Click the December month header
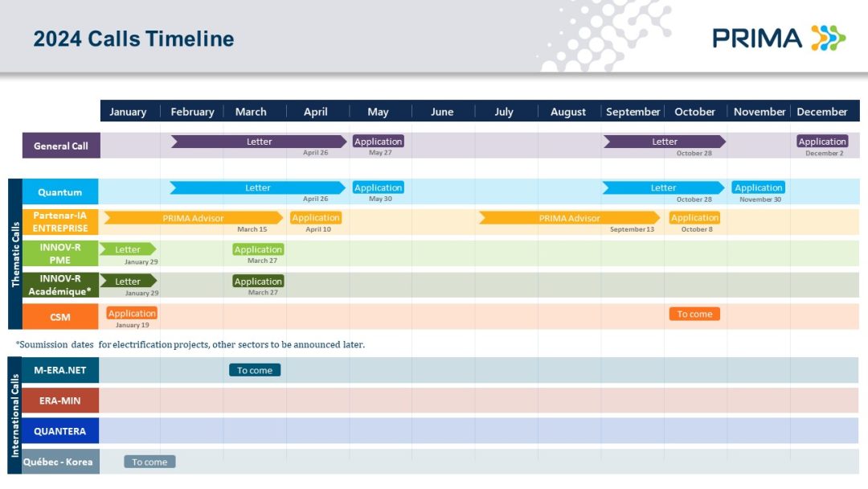Screen dimensions: 868x489 (x=822, y=112)
